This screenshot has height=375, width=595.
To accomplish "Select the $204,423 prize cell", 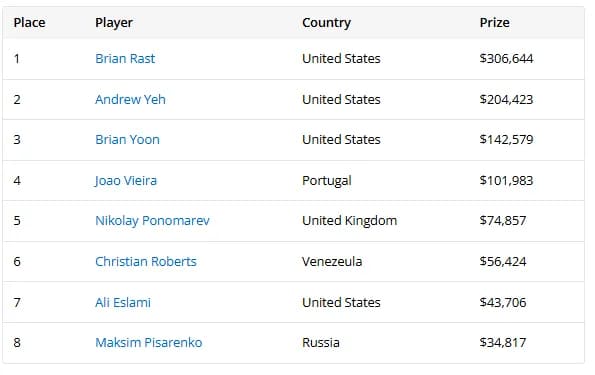I will [x=506, y=99].
